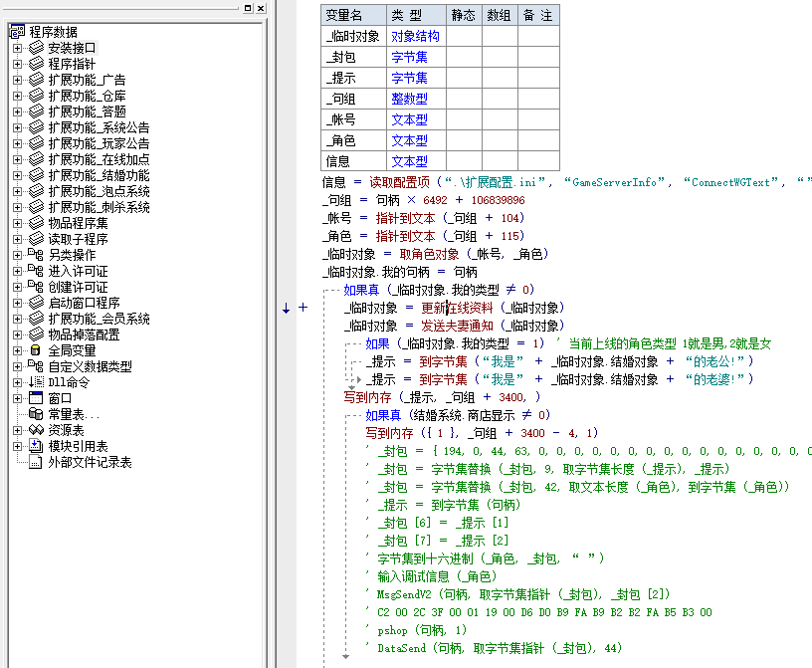Click the 程序数据 root icon
The width and height of the screenshot is (812, 668).
(17, 32)
